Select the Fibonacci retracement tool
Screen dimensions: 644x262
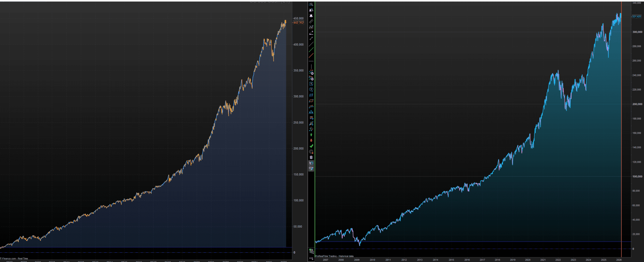(x=311, y=118)
